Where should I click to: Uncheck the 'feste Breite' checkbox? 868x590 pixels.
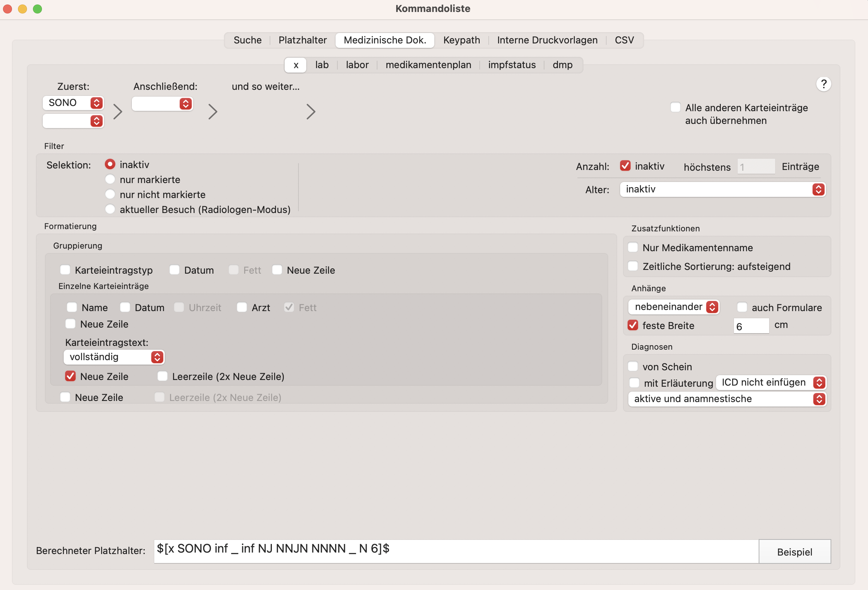[x=633, y=325]
